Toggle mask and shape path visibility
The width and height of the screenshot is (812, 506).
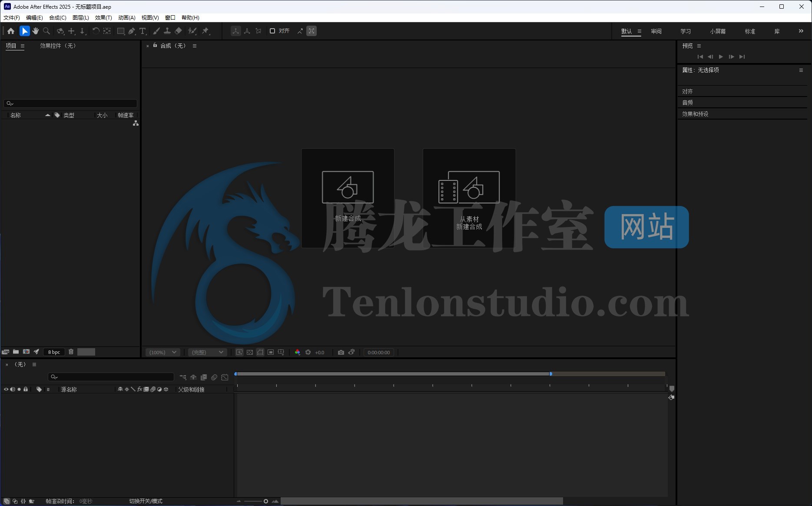tap(260, 352)
